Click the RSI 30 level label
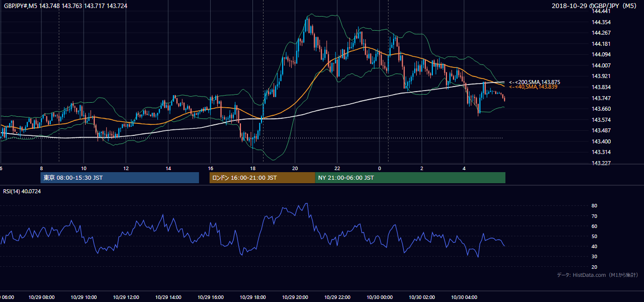 [x=595, y=257]
